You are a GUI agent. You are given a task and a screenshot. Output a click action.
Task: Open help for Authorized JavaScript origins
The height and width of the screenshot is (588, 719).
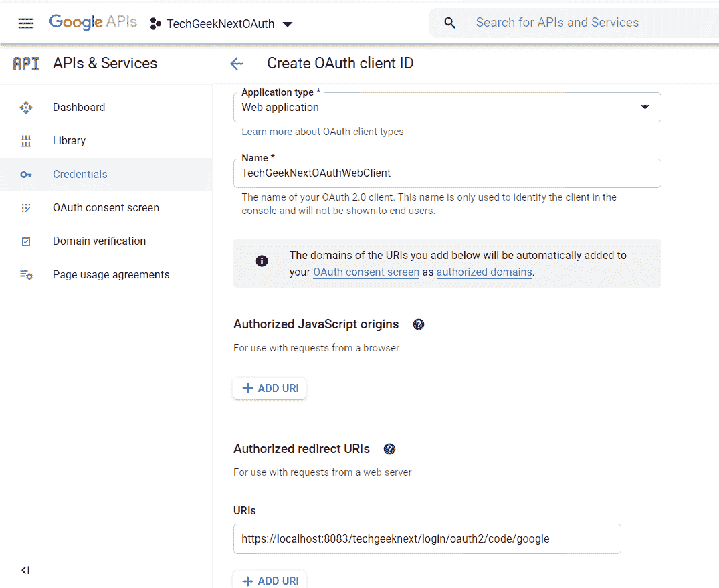[x=419, y=324]
